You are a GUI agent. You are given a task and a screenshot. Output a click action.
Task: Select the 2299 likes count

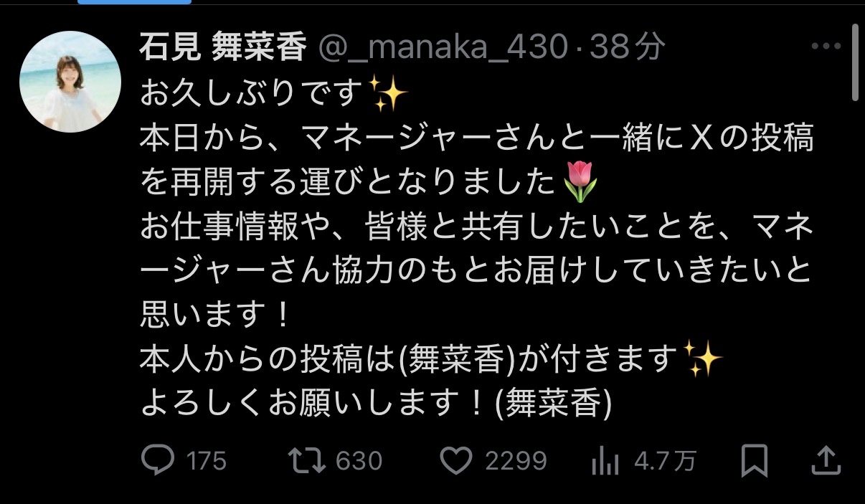(x=516, y=461)
